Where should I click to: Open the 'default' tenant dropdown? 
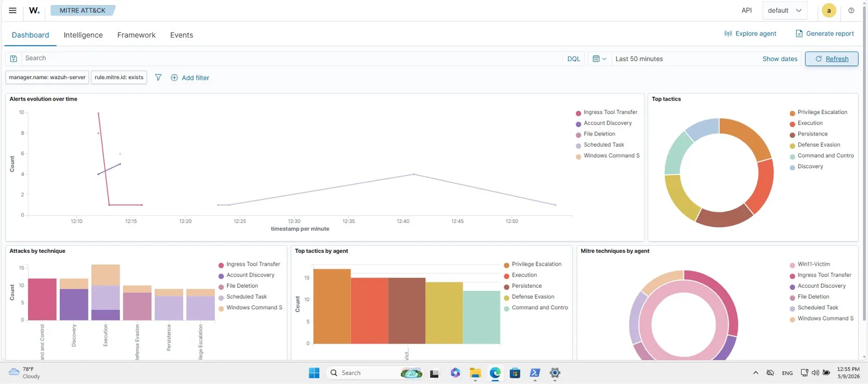[785, 11]
